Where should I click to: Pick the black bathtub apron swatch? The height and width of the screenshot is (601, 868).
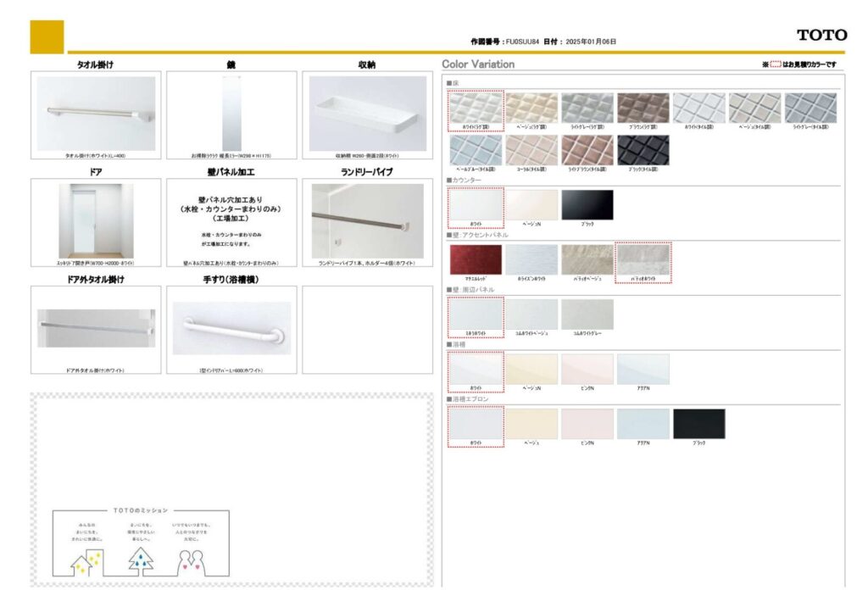(698, 424)
